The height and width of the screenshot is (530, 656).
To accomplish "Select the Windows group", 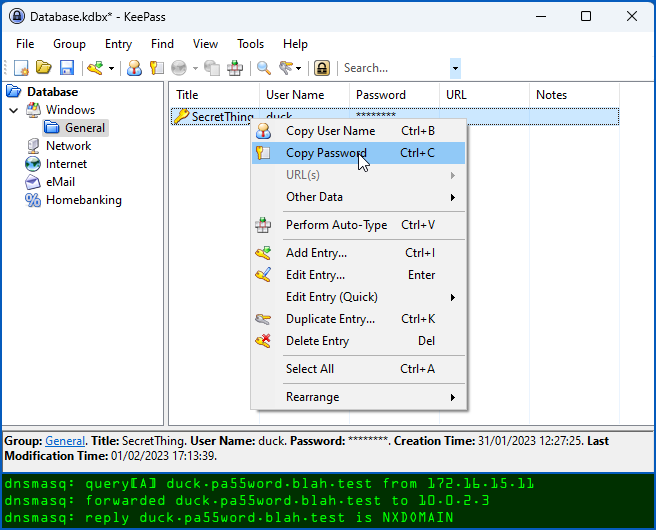I will 70,110.
